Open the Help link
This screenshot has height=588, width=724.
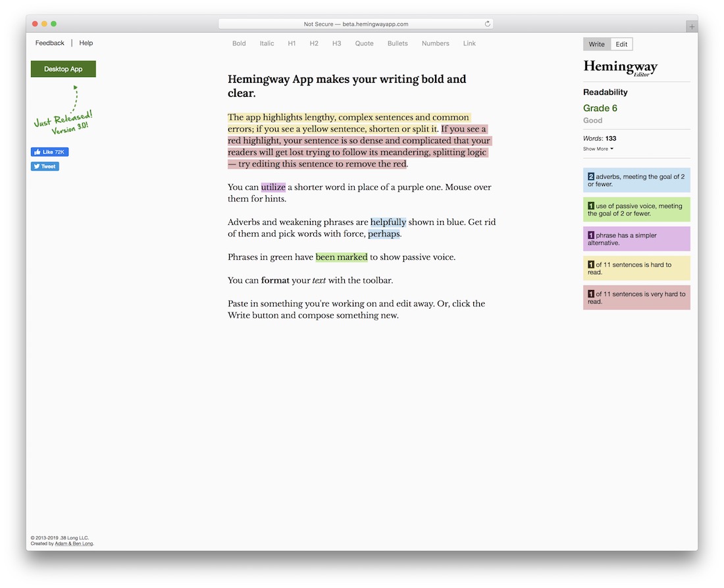point(86,43)
